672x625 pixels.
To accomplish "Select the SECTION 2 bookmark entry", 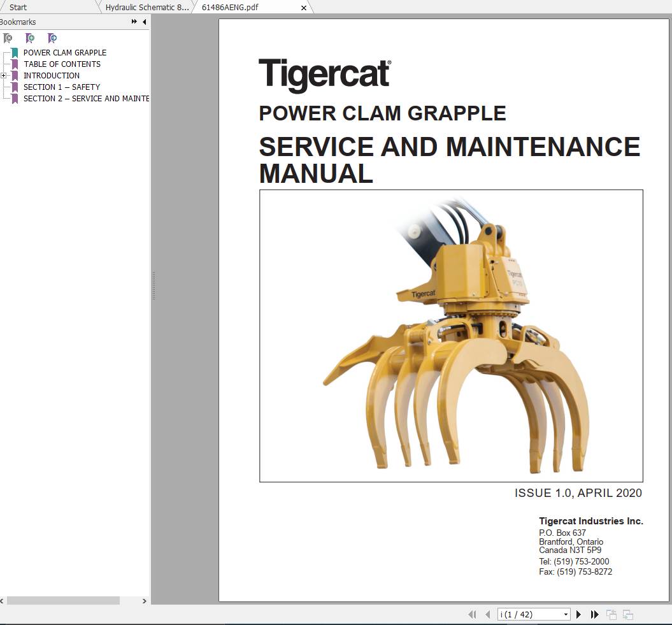I will [x=87, y=98].
